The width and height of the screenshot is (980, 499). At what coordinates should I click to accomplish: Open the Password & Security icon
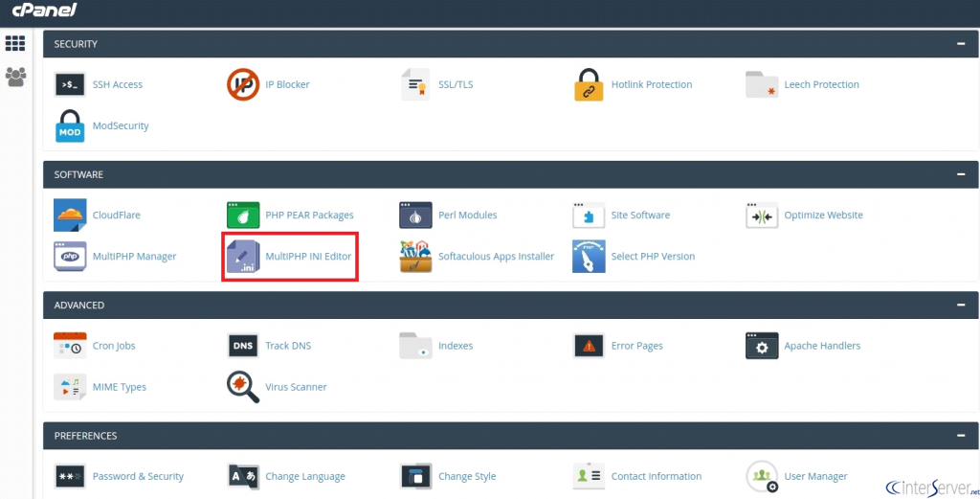click(70, 476)
